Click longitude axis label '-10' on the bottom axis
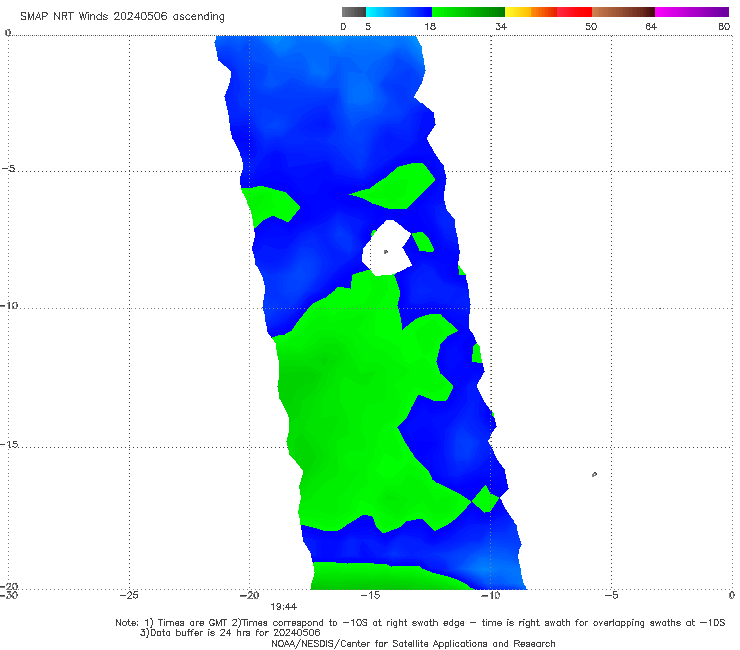Viewport: 740px width, 650px height. (490, 595)
